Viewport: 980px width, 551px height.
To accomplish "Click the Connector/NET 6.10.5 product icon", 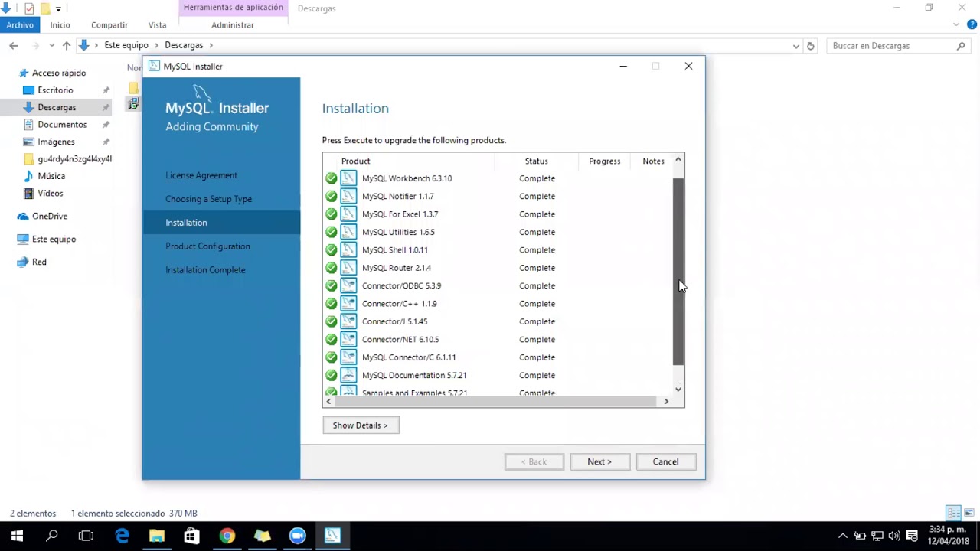I will coord(348,339).
